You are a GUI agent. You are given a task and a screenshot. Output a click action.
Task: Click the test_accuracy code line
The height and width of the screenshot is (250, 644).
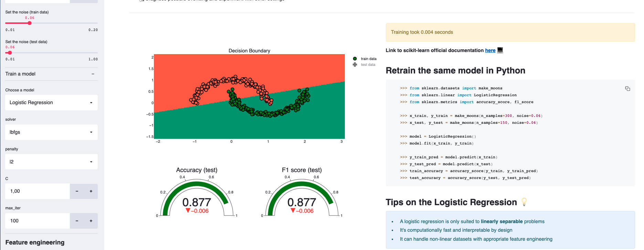coord(465,178)
